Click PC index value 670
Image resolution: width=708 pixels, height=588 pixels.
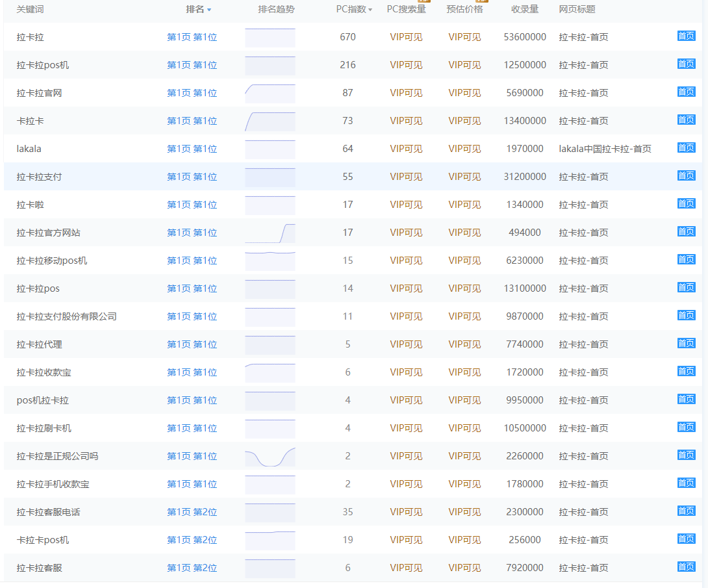click(x=348, y=37)
